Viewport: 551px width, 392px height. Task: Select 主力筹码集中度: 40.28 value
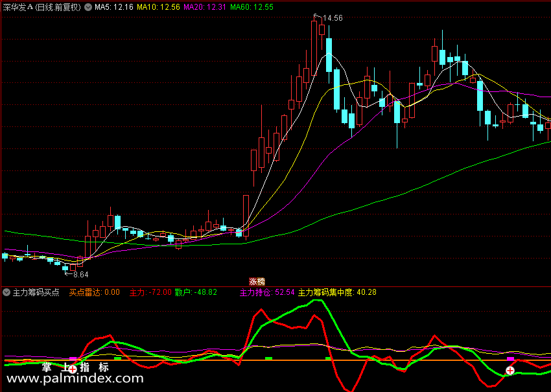pos(337,292)
